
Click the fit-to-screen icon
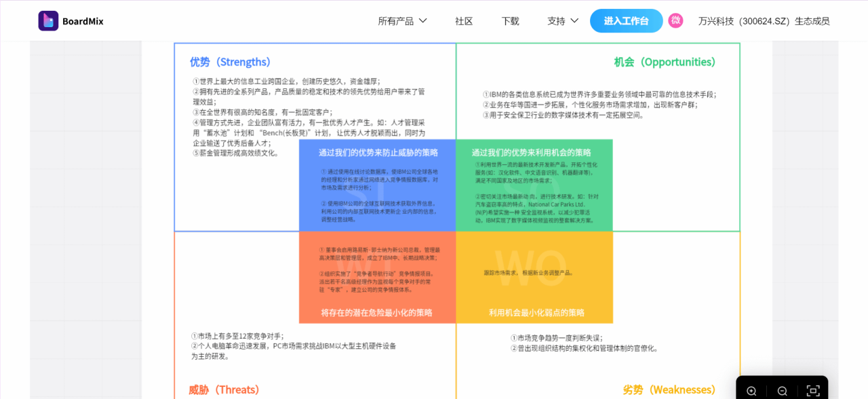pyautogui.click(x=812, y=391)
